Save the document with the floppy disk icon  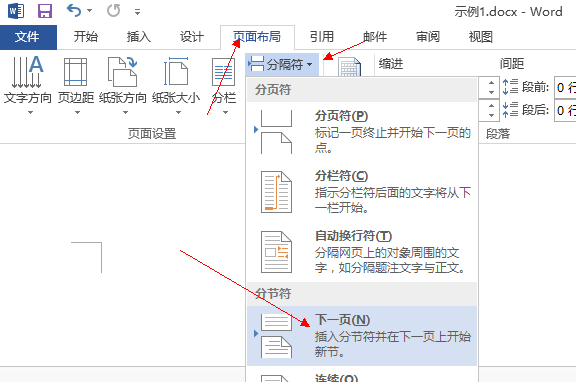tap(45, 11)
